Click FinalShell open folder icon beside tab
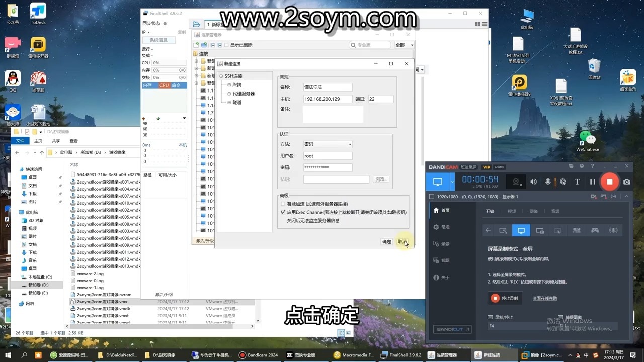The height and width of the screenshot is (362, 644). (196, 24)
